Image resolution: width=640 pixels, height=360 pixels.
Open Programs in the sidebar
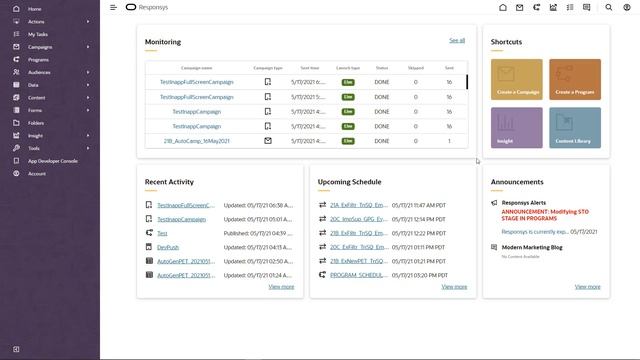click(x=38, y=60)
